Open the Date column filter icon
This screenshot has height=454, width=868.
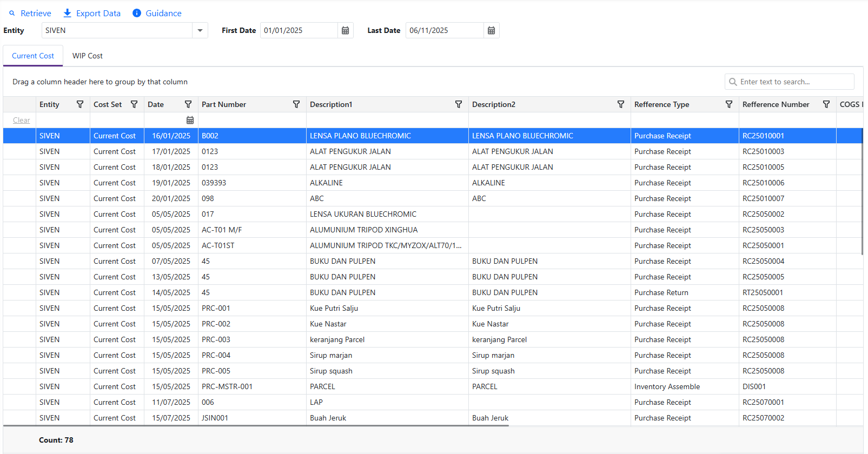(188, 104)
